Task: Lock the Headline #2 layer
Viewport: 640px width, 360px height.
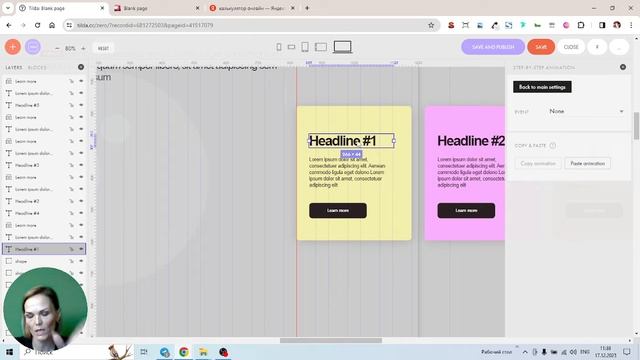Action: coord(71,201)
